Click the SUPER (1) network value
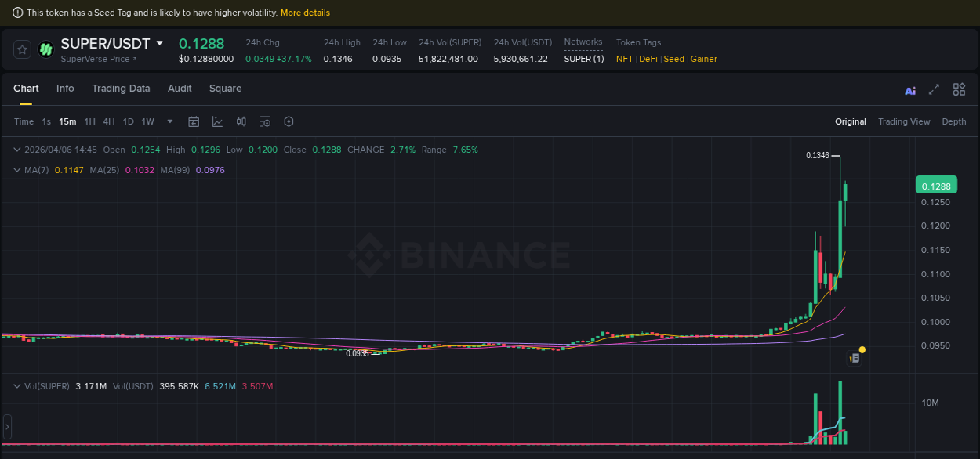The height and width of the screenshot is (459, 980). (x=584, y=59)
